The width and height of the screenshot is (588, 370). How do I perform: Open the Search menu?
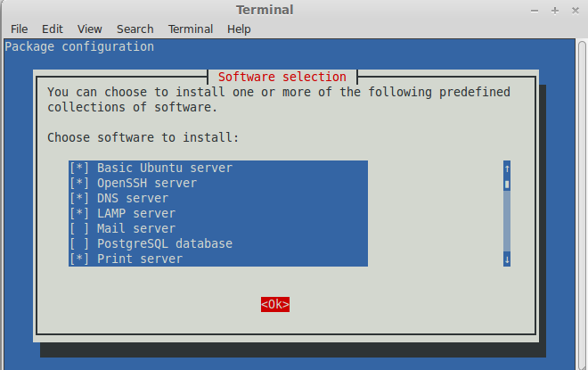tap(135, 29)
